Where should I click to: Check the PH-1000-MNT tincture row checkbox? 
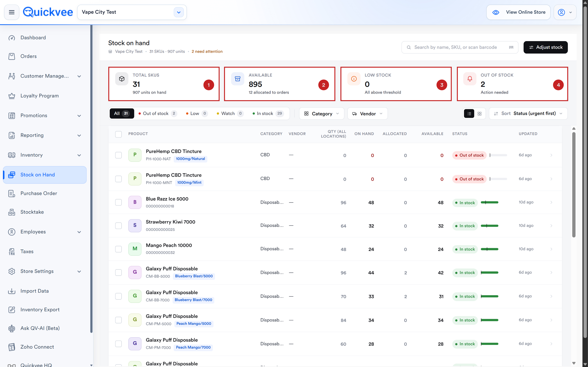[x=119, y=179]
